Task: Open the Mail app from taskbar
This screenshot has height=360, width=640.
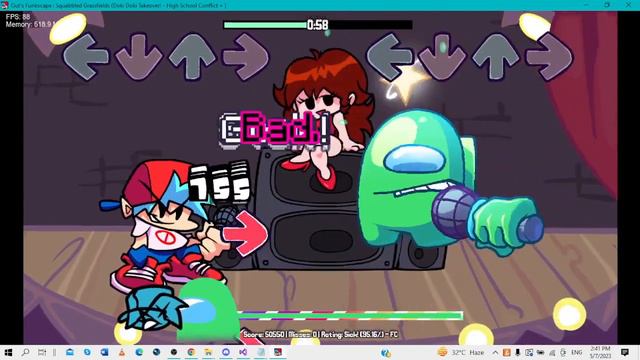Action: (x=70, y=352)
